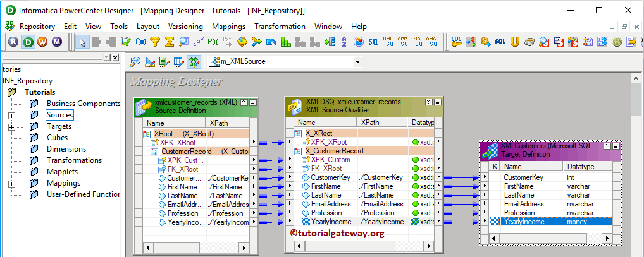Image resolution: width=644 pixels, height=257 pixels.
Task: Click Source Definition horizontal scrollbar right arrow
Action: point(244,248)
